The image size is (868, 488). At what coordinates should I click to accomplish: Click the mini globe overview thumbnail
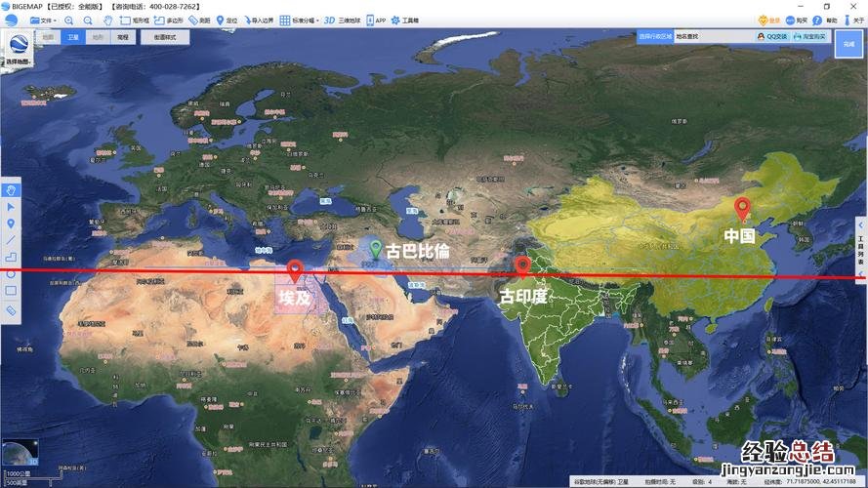(x=21, y=452)
